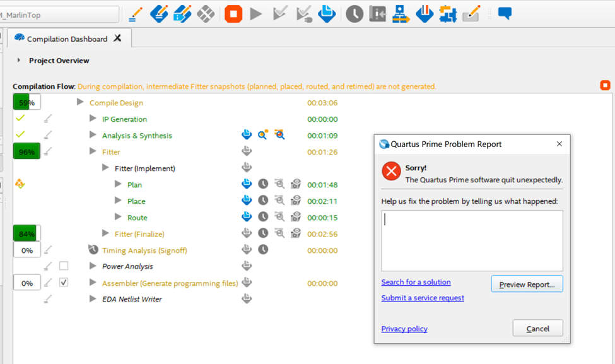This screenshot has height=364, width=615.
Task: Click the pencil edit icon in toolbar
Action: [x=136, y=15]
